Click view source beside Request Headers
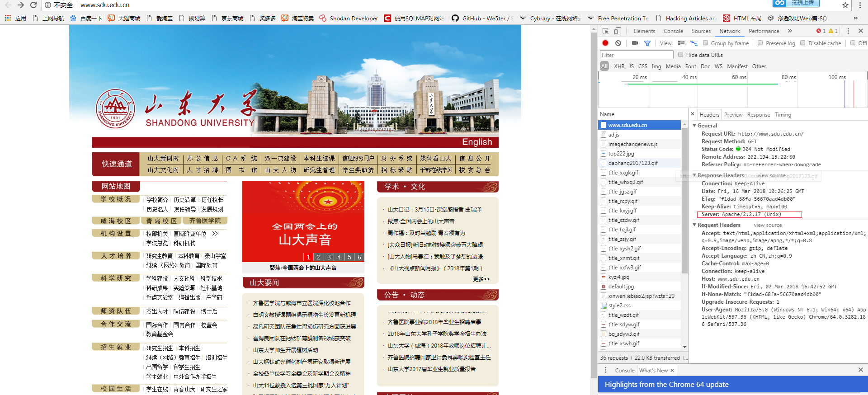The width and height of the screenshot is (868, 395). 767,225
